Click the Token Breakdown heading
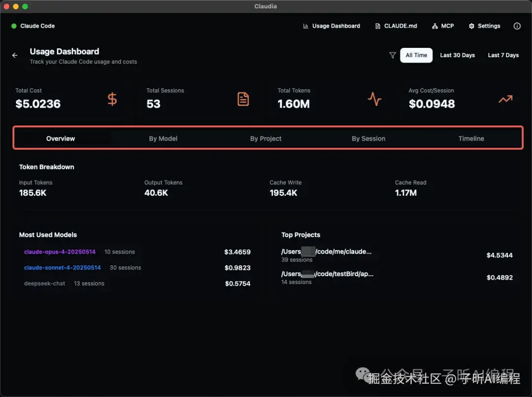The image size is (532, 397). click(x=46, y=167)
